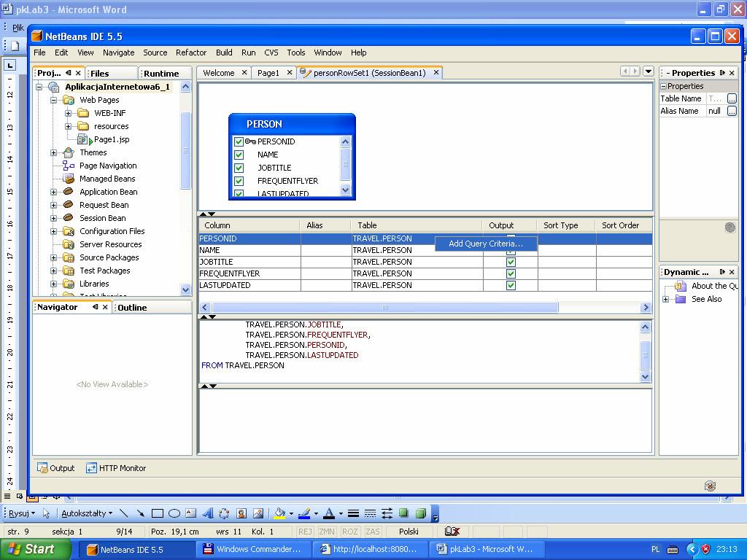
Task: Expand the WEB-INF folder
Action: coord(68,113)
